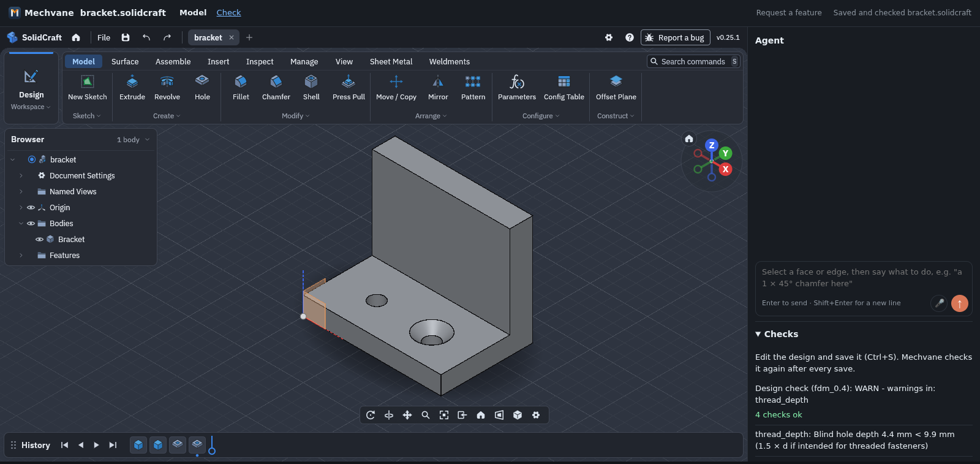Viewport: 980px width, 464px height.
Task: Select the Chamfer tool
Action: 276,88
